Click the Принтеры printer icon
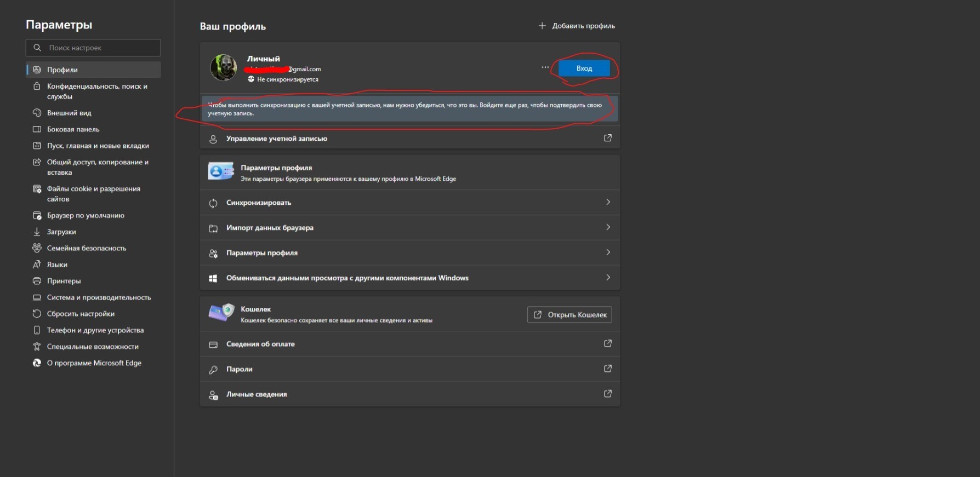 coord(37,281)
